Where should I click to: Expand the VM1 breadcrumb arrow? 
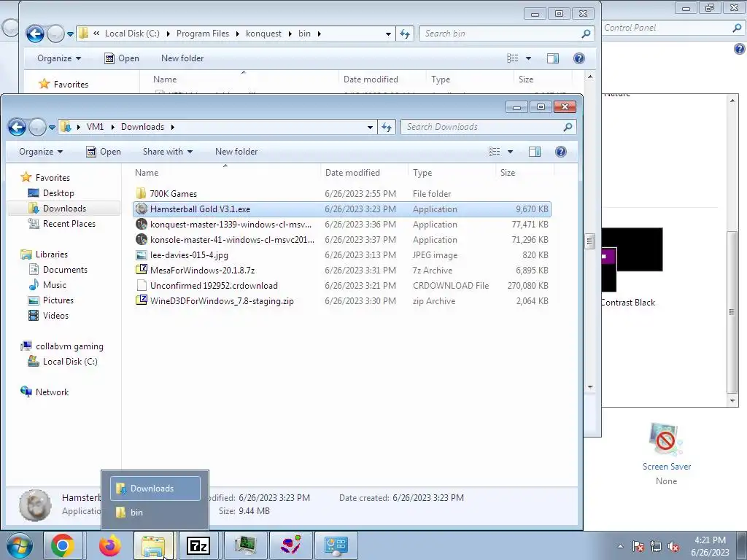point(112,127)
